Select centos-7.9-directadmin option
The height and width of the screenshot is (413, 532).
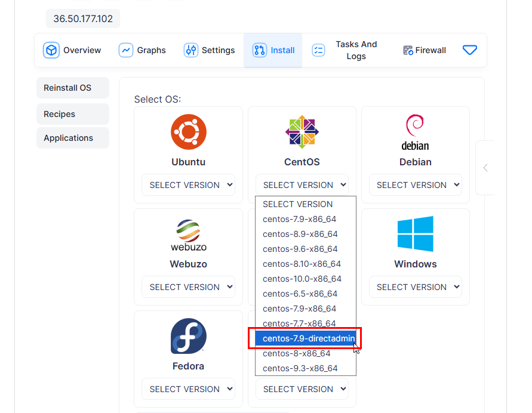tap(306, 338)
